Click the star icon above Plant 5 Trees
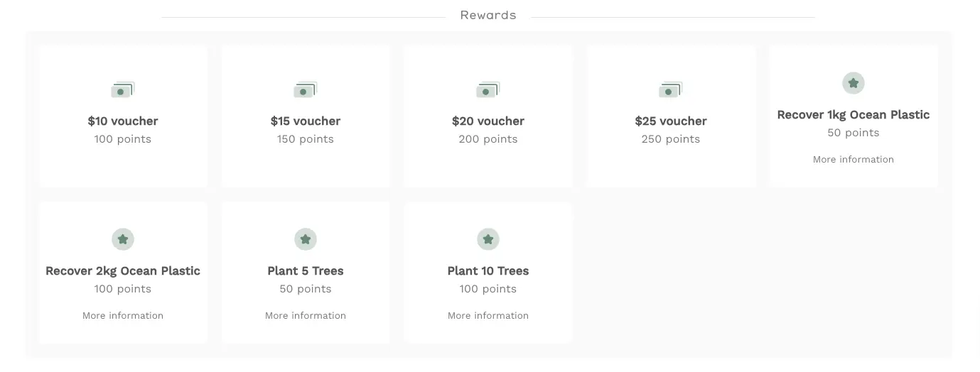Image resolution: width=980 pixels, height=372 pixels. pyautogui.click(x=306, y=239)
